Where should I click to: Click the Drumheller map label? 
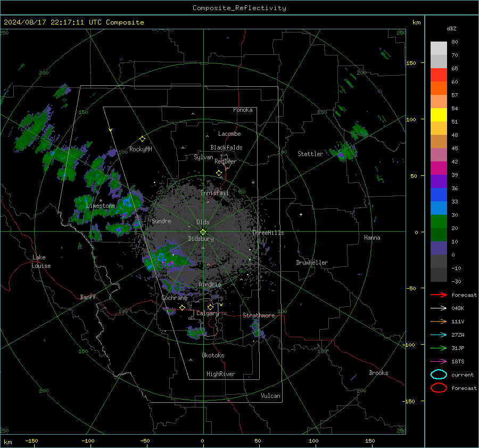click(312, 263)
